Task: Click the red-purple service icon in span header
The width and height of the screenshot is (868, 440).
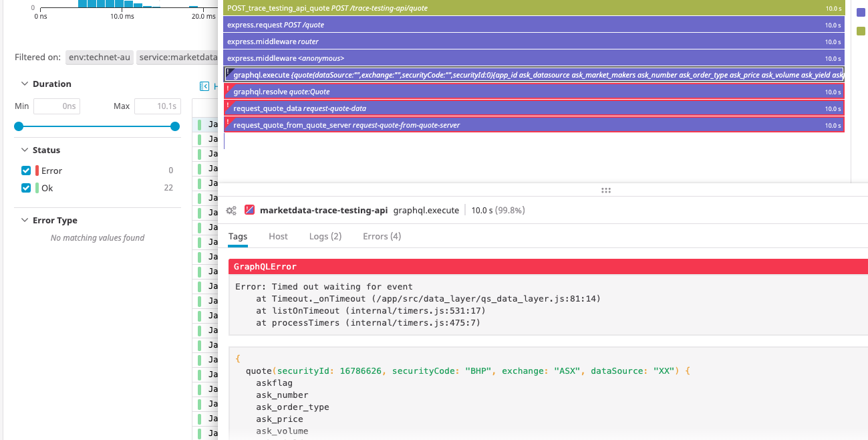Action: 249,210
